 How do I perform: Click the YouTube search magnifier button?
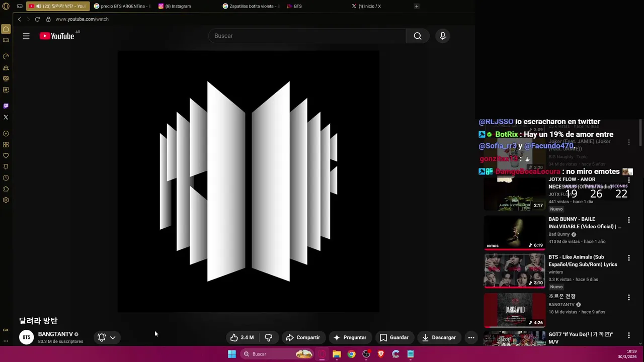pyautogui.click(x=418, y=36)
